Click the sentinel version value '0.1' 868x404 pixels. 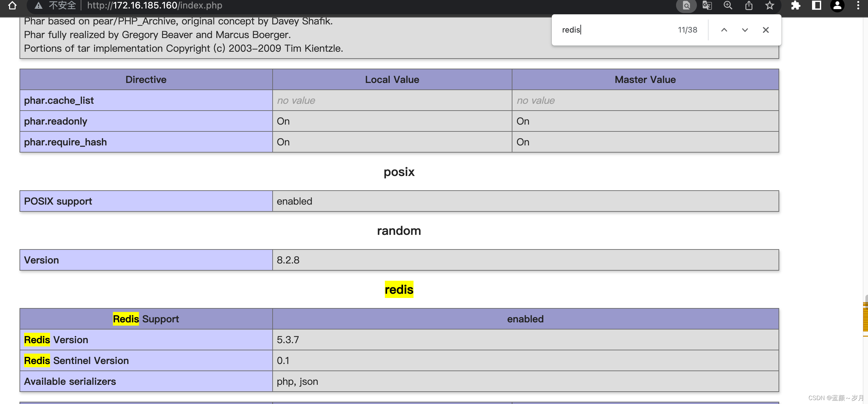pos(283,360)
